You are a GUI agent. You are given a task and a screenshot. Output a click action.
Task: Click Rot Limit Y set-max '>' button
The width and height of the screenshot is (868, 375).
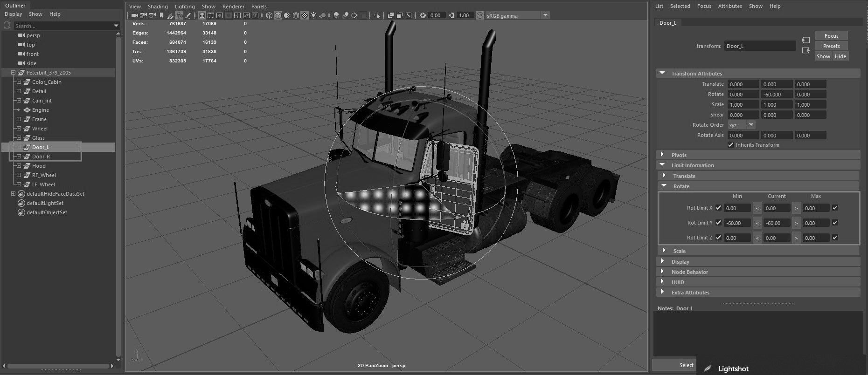796,223
